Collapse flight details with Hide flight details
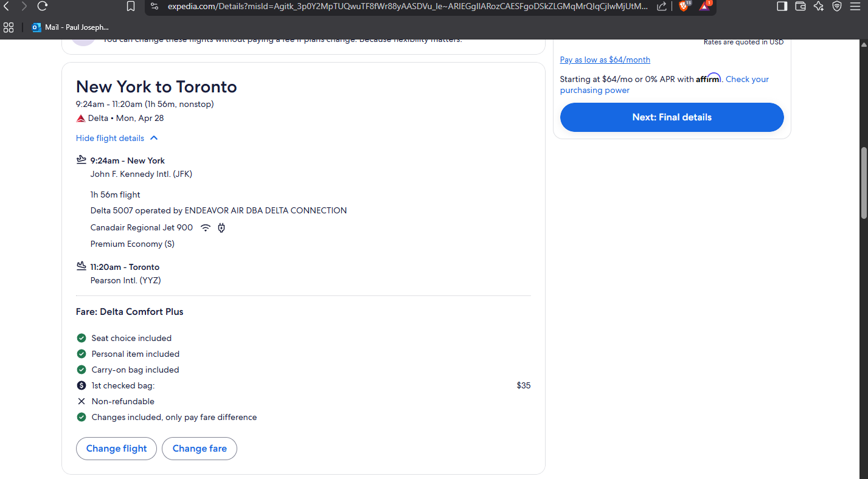This screenshot has height=479, width=868. tap(110, 138)
